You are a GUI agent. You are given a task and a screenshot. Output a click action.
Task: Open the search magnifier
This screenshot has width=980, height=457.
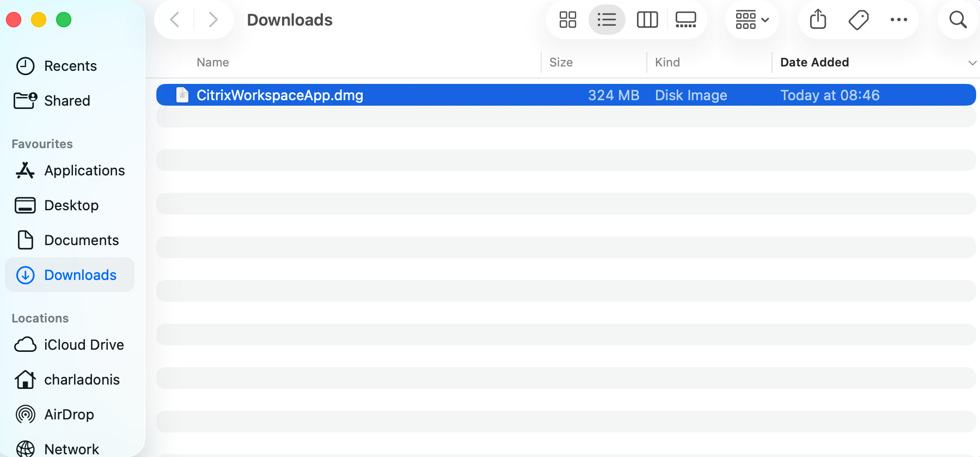coord(958,20)
